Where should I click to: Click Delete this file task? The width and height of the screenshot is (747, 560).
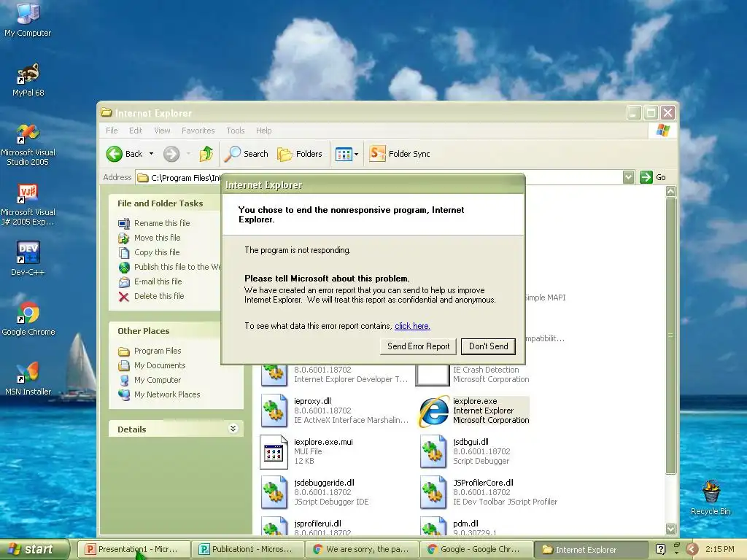[158, 296]
